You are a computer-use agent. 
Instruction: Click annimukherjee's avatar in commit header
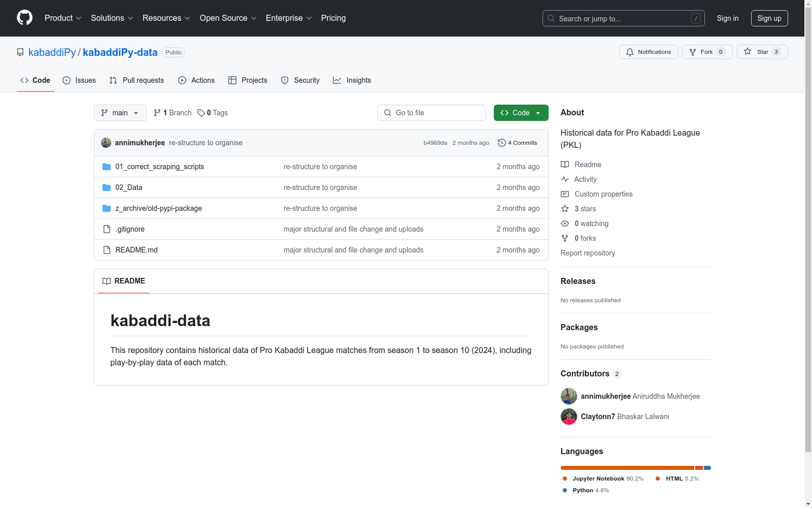coord(106,143)
